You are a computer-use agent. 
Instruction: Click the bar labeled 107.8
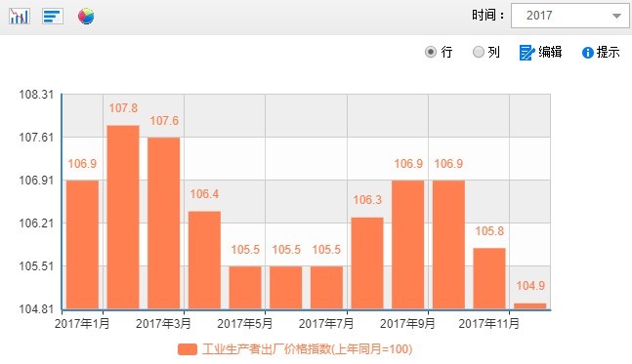123,217
